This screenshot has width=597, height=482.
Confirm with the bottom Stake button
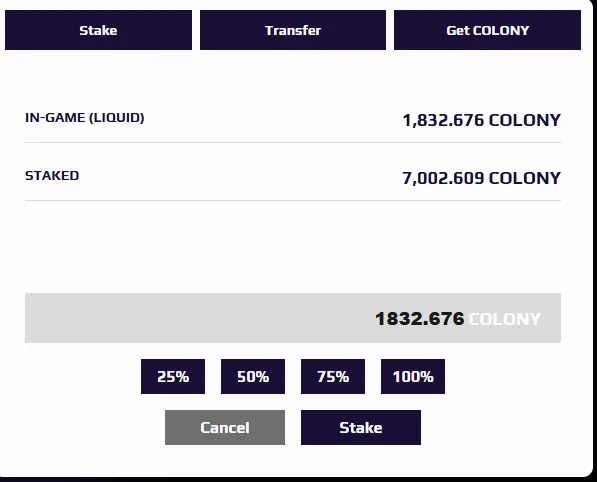[361, 428]
